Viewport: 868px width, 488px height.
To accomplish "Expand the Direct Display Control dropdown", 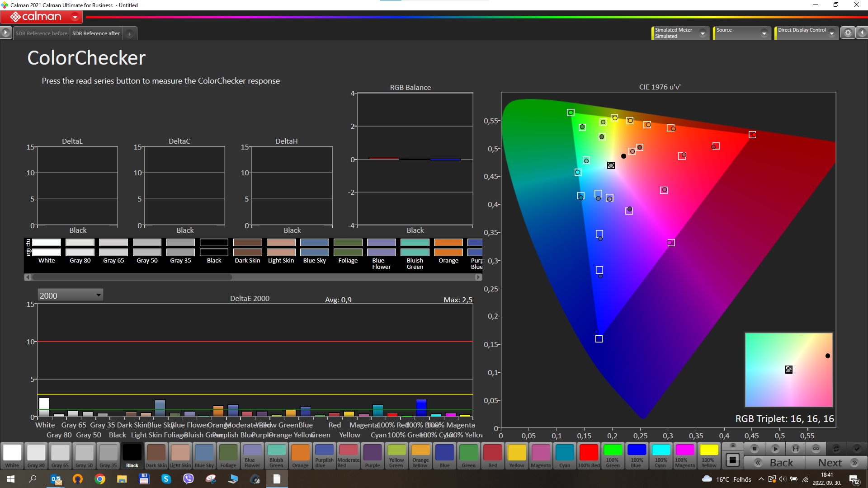I will click(832, 33).
